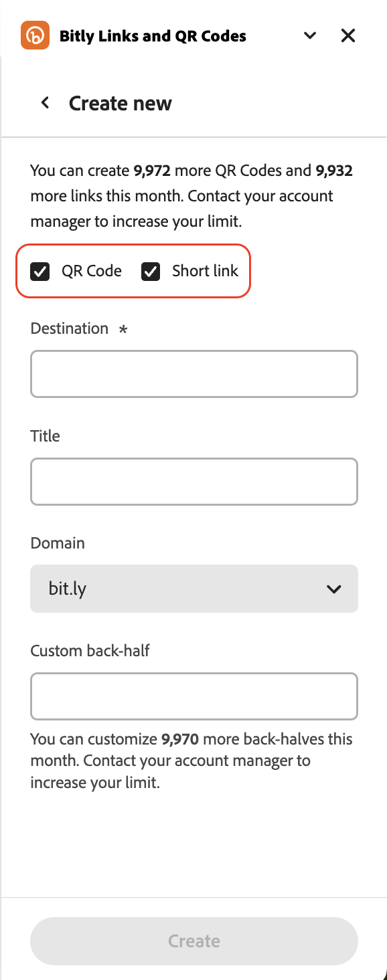Viewport: 387px width, 980px height.
Task: Click the Create new heading
Action: [121, 104]
